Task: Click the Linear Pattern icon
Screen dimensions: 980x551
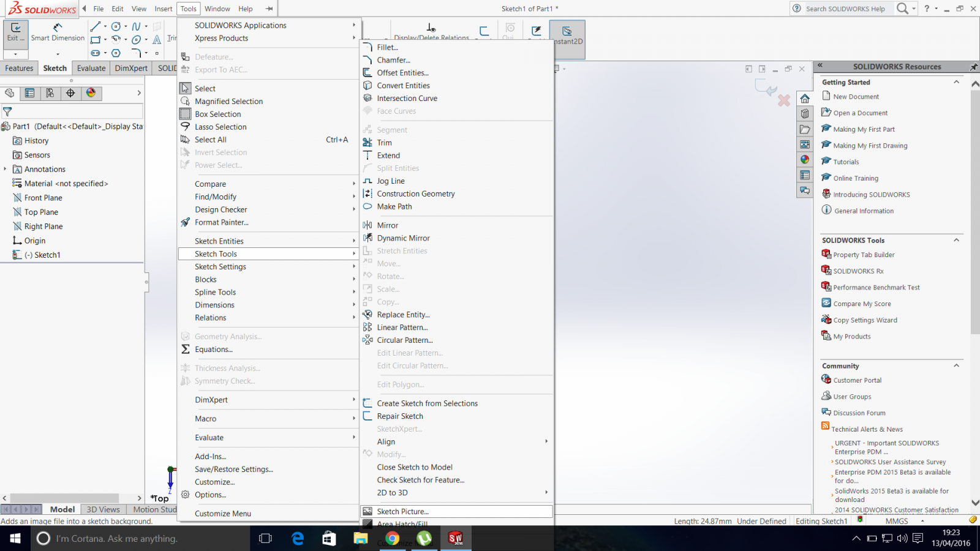Action: 367,328
